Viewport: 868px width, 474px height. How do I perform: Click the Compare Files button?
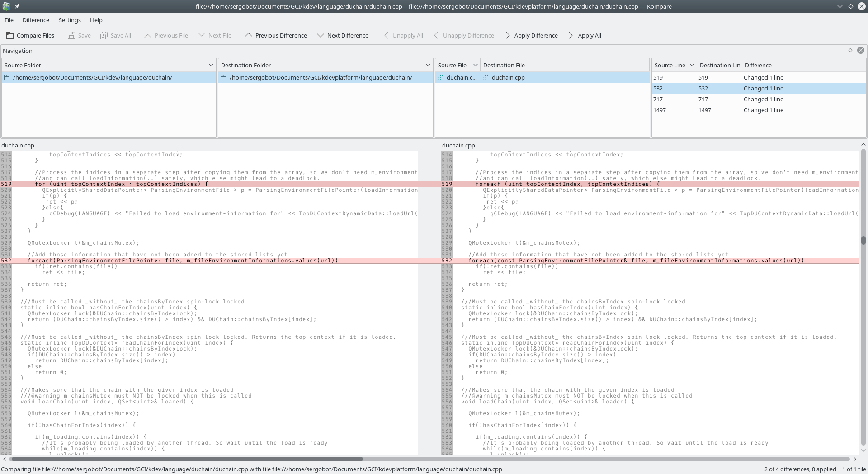[30, 35]
